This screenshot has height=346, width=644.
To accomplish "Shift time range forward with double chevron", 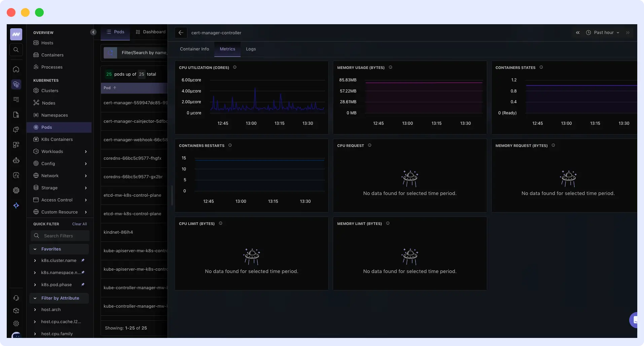I will 628,33.
